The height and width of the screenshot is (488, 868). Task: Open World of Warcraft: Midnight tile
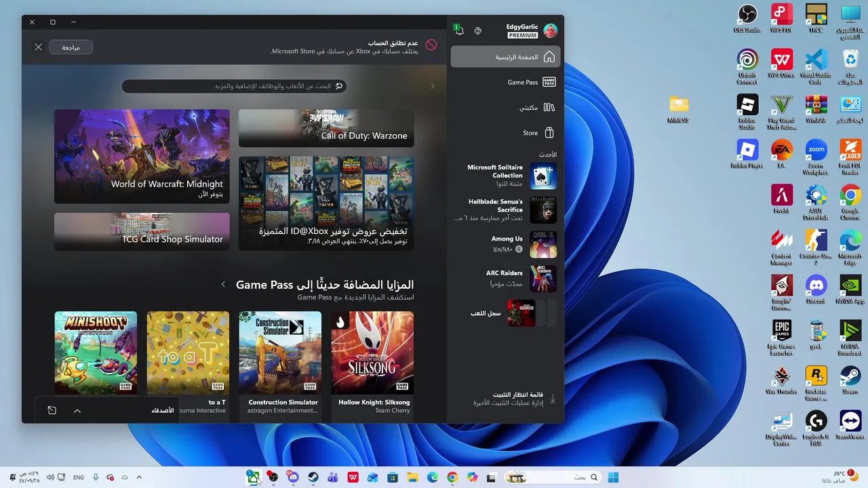(x=142, y=157)
